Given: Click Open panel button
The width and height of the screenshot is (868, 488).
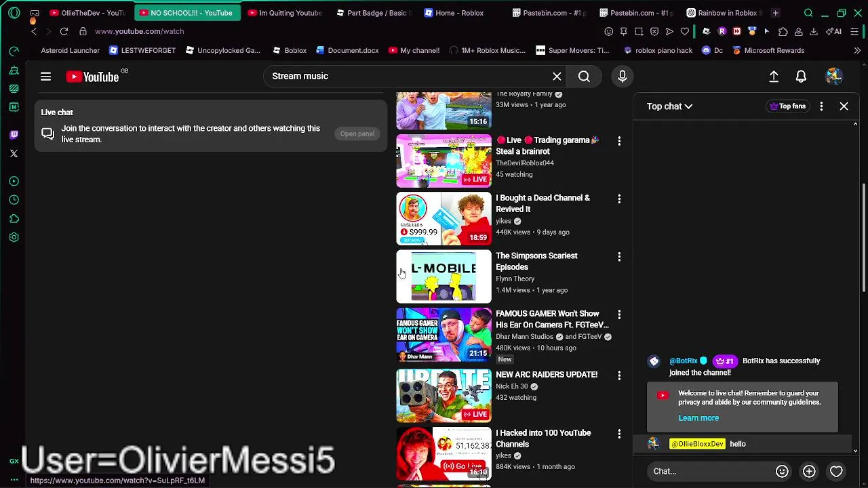Looking at the screenshot, I should (357, 134).
